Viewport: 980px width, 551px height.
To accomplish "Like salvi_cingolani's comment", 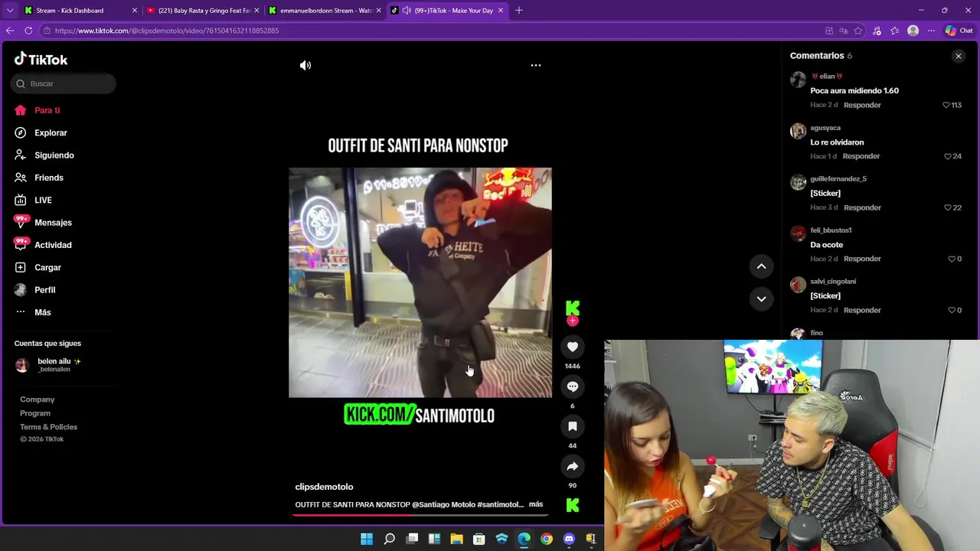I will [x=951, y=310].
